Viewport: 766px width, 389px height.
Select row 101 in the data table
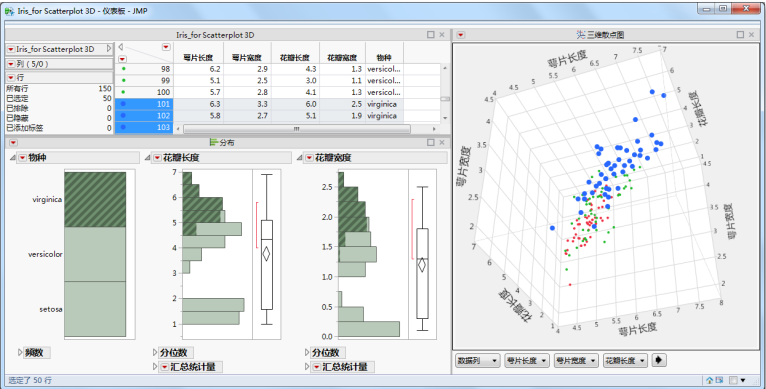pyautogui.click(x=145, y=104)
